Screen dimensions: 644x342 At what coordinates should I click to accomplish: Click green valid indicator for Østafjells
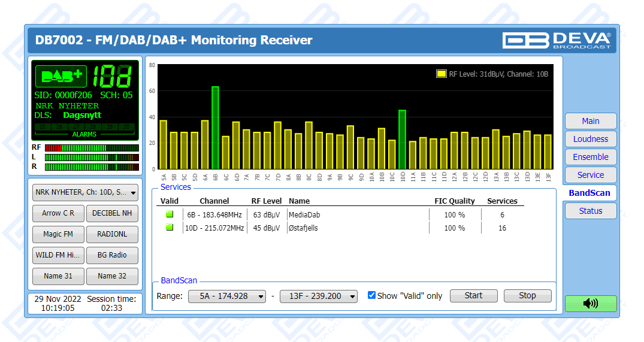coord(170,228)
